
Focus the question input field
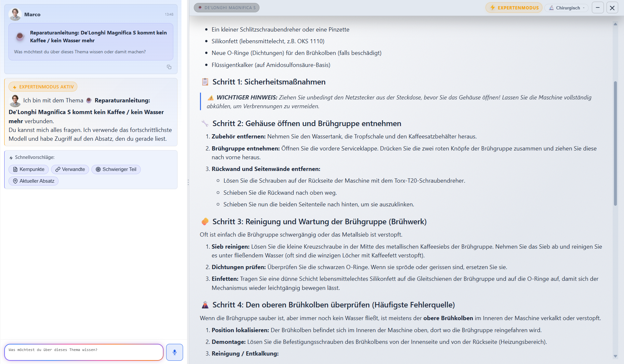point(84,352)
